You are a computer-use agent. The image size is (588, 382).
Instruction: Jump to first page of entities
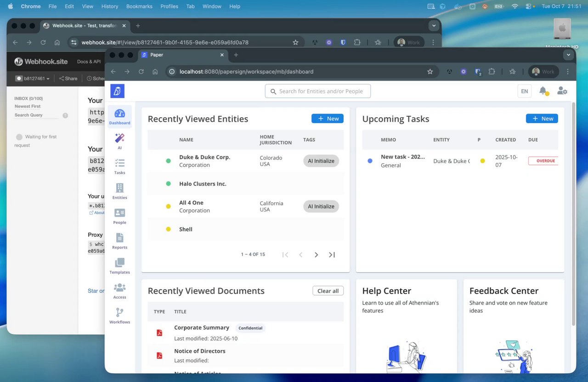click(285, 255)
